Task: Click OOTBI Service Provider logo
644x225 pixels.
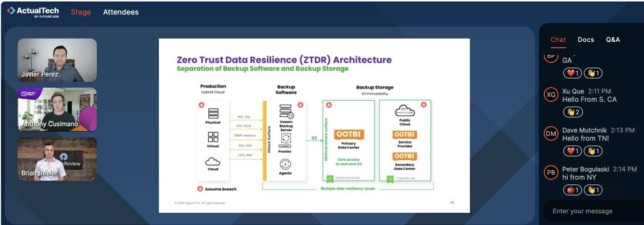Action: [x=405, y=134]
